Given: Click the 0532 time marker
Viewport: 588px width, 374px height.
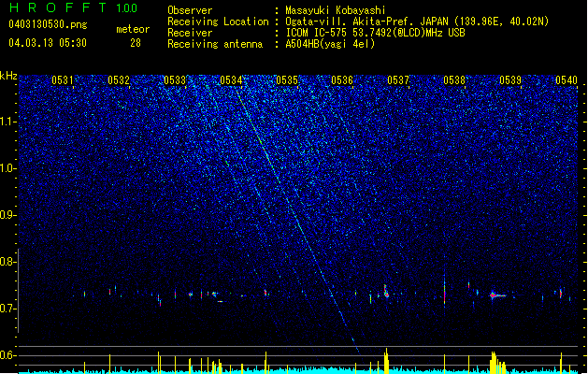Looking at the screenshot, I should click(119, 80).
